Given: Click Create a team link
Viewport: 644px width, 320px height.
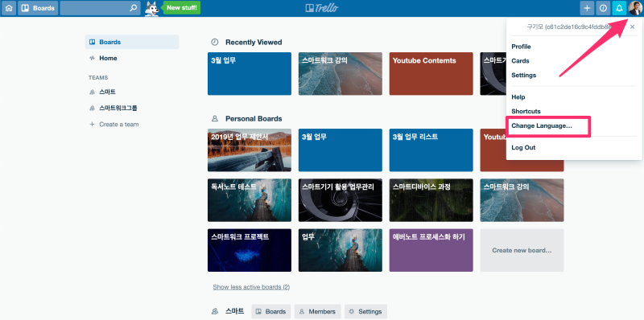Looking at the screenshot, I should tap(118, 125).
